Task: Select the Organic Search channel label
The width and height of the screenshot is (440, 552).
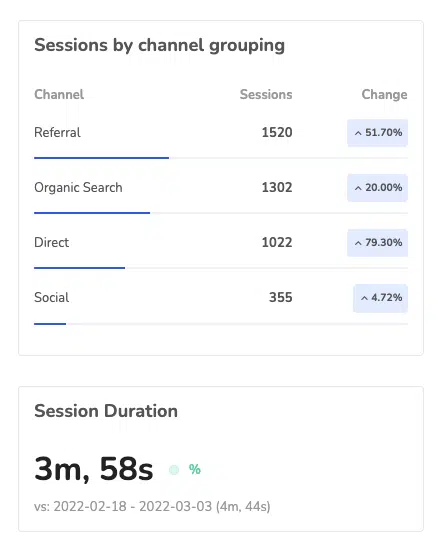Action: 78,188
